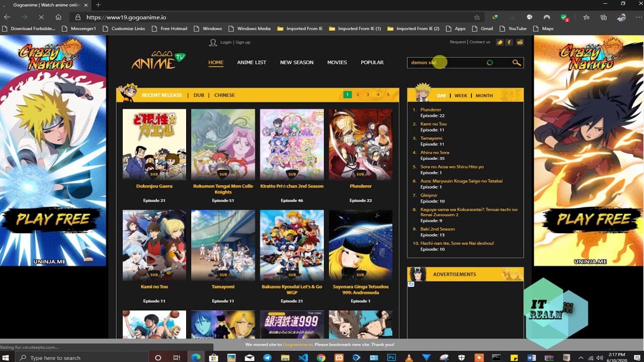The height and width of the screenshot is (362, 644).
Task: Click the Contact us link
Action: click(x=479, y=42)
